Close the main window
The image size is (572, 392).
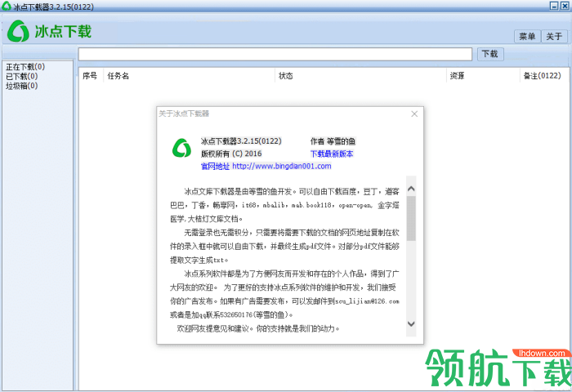pos(565,6)
